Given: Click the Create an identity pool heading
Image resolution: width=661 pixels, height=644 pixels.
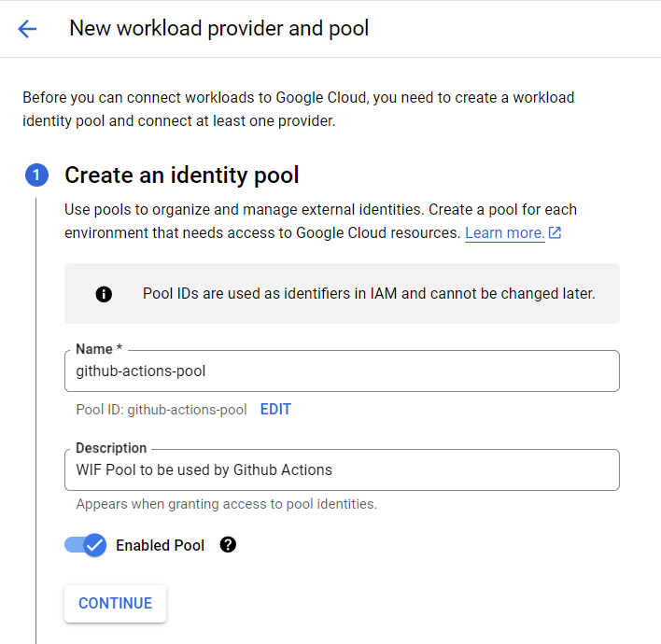Looking at the screenshot, I should click(181, 175).
